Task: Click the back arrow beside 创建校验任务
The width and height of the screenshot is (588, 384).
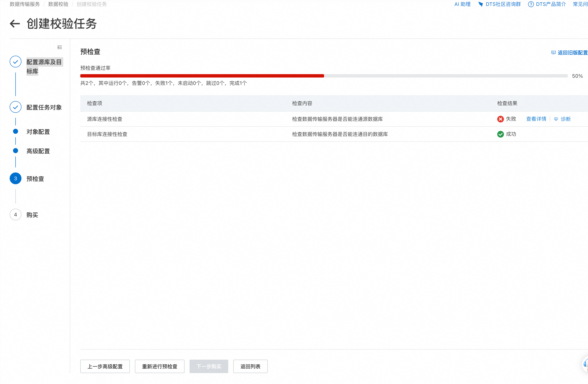Action: point(15,24)
